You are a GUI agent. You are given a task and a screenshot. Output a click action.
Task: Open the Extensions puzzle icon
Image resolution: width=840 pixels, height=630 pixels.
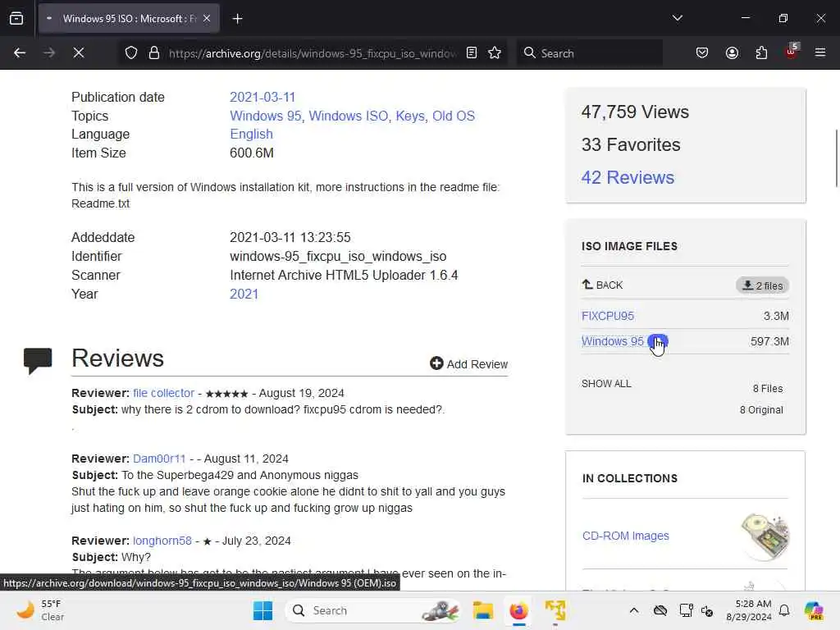pos(761,52)
